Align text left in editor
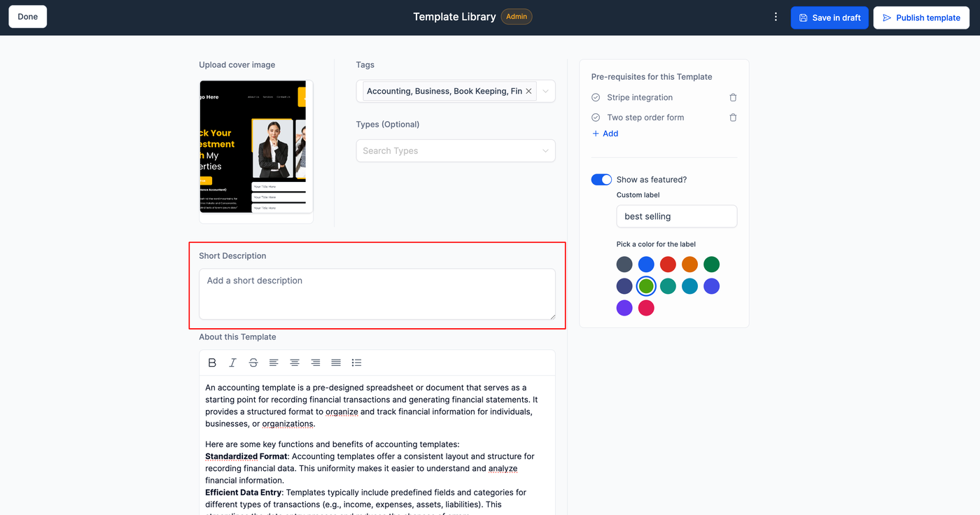 click(274, 362)
